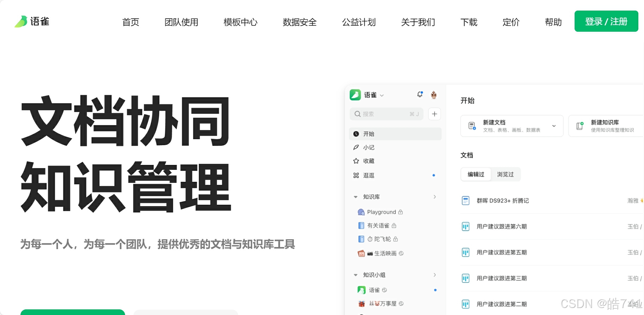Click the 新建文档 document icon

tap(472, 126)
